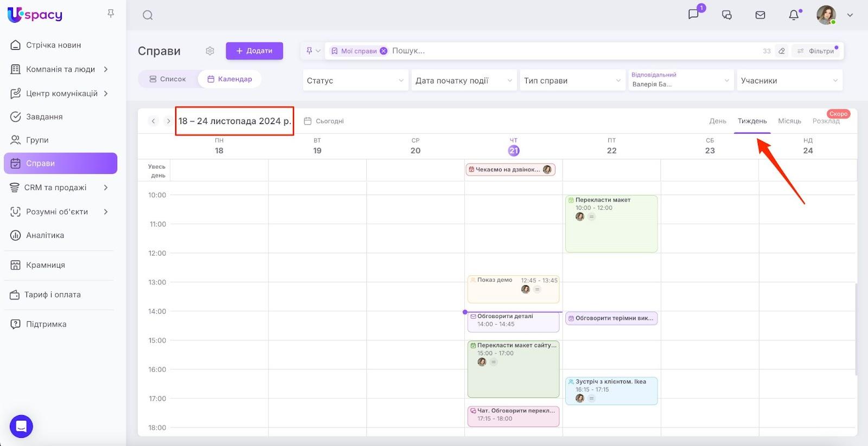
Task: Switch to Календар view
Action: coord(229,79)
